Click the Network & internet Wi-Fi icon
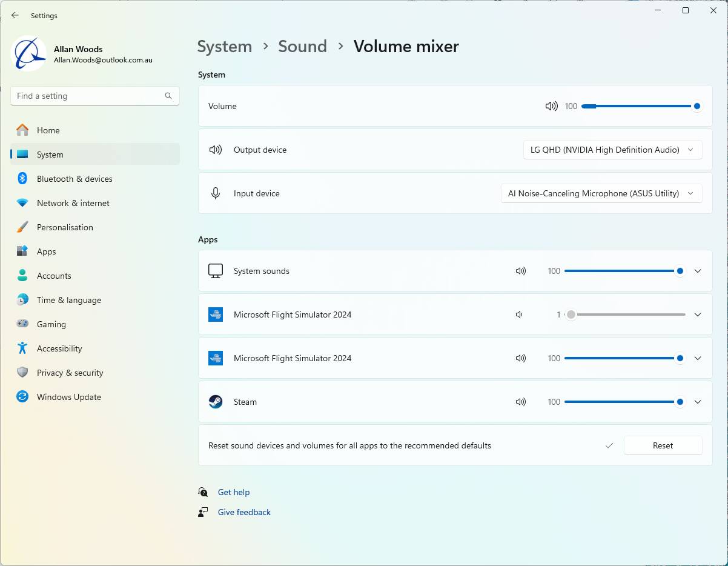728x566 pixels. point(22,203)
